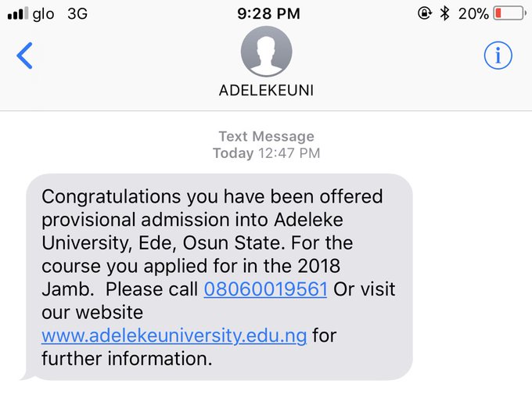
Task: Tap the rotation lock status icon
Action: pyautogui.click(x=425, y=13)
